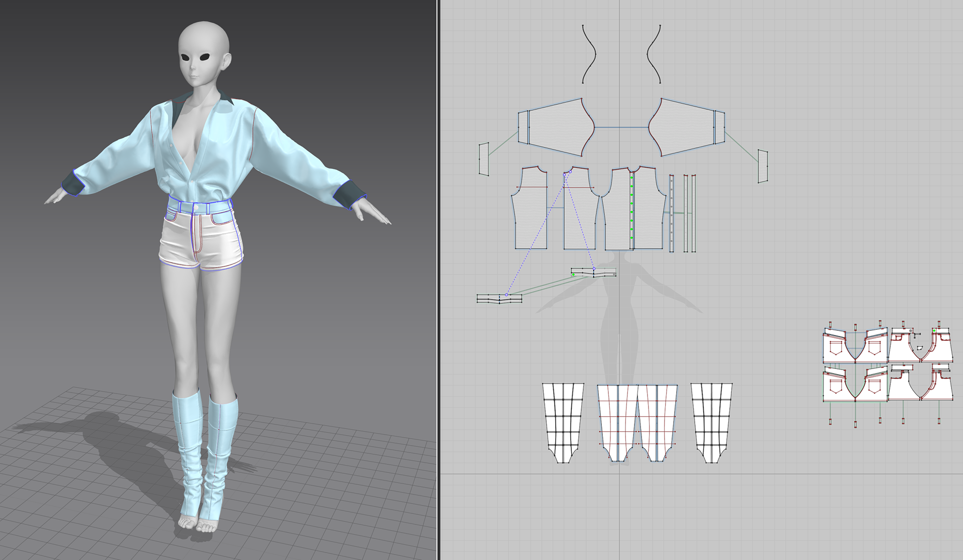Image resolution: width=963 pixels, height=560 pixels.
Task: Select the dark cuff on the screen-right sleeve
Action: [350, 196]
